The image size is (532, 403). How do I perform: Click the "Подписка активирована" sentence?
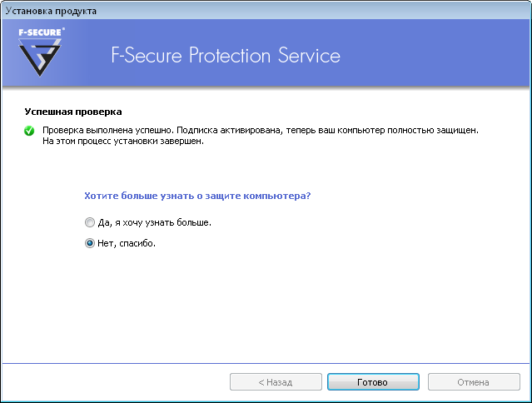point(231,131)
